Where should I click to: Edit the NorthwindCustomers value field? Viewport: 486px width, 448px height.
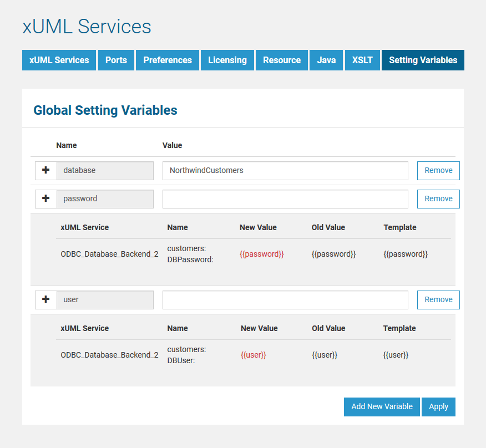pos(285,171)
